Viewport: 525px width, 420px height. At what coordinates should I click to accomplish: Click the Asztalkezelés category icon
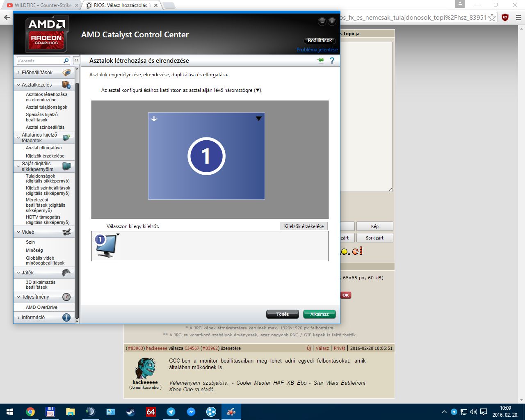pos(66,84)
